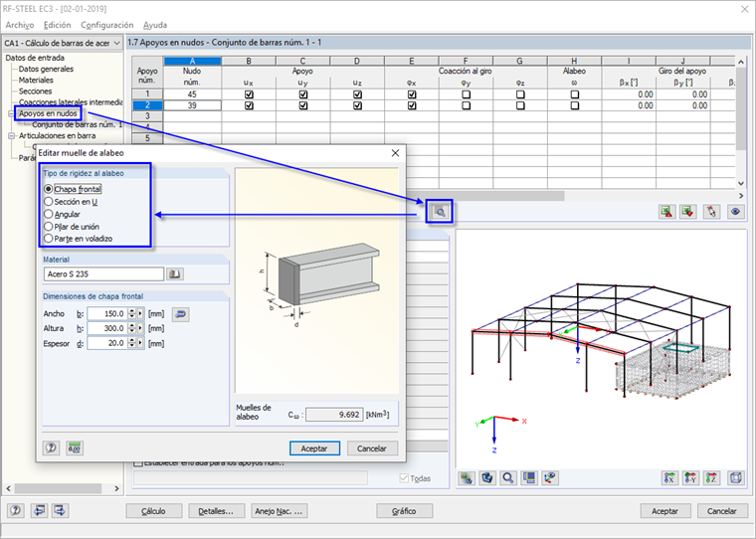Open the Ayuda menu
The image size is (756, 539).
pos(155,25)
